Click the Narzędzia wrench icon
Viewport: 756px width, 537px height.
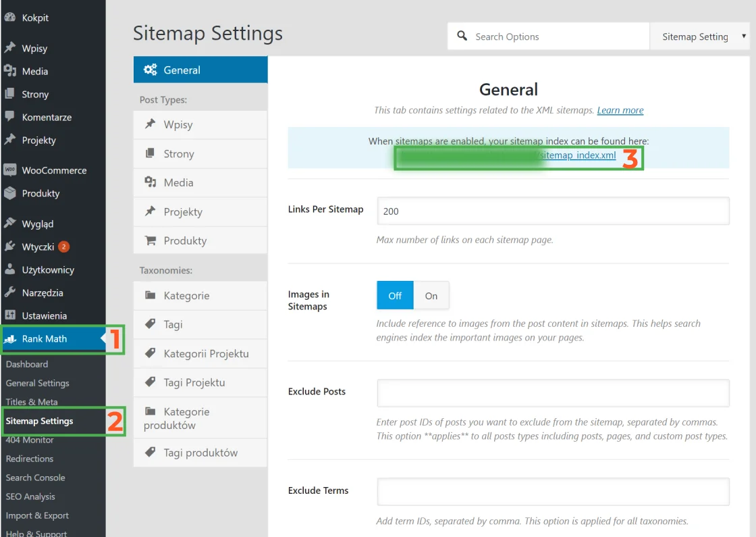9,292
